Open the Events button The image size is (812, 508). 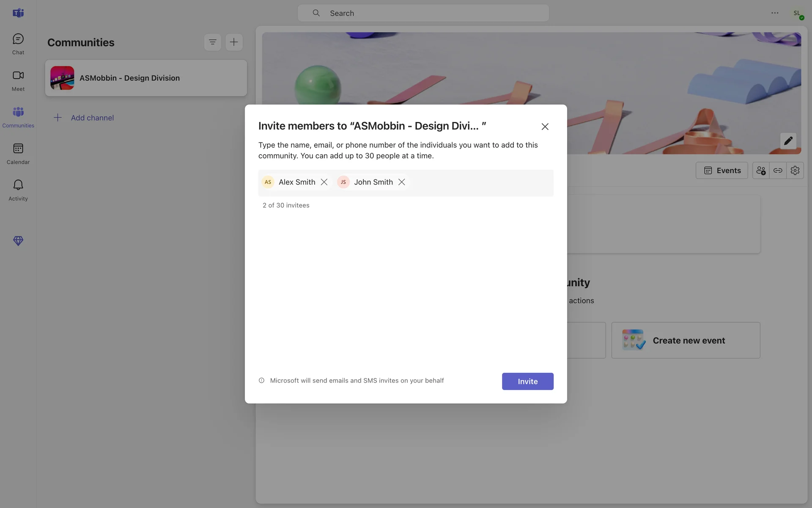pos(721,171)
